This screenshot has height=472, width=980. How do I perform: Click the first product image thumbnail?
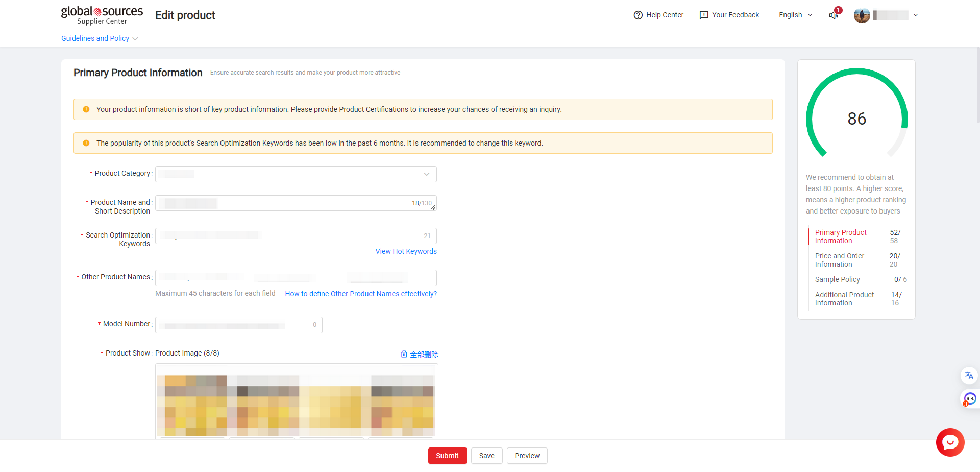(192, 406)
